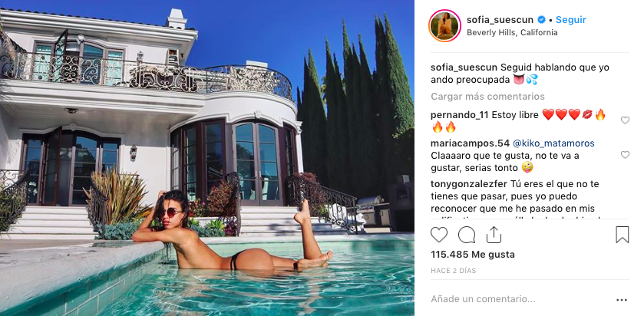Save the post with the bookmark icon
This screenshot has height=316, width=644.
(x=623, y=235)
